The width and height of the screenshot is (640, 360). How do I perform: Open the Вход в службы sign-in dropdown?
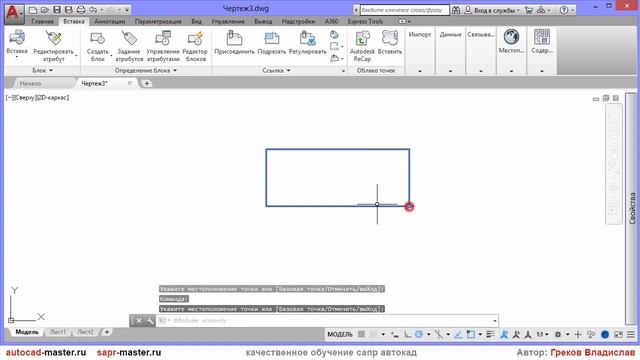(x=493, y=10)
